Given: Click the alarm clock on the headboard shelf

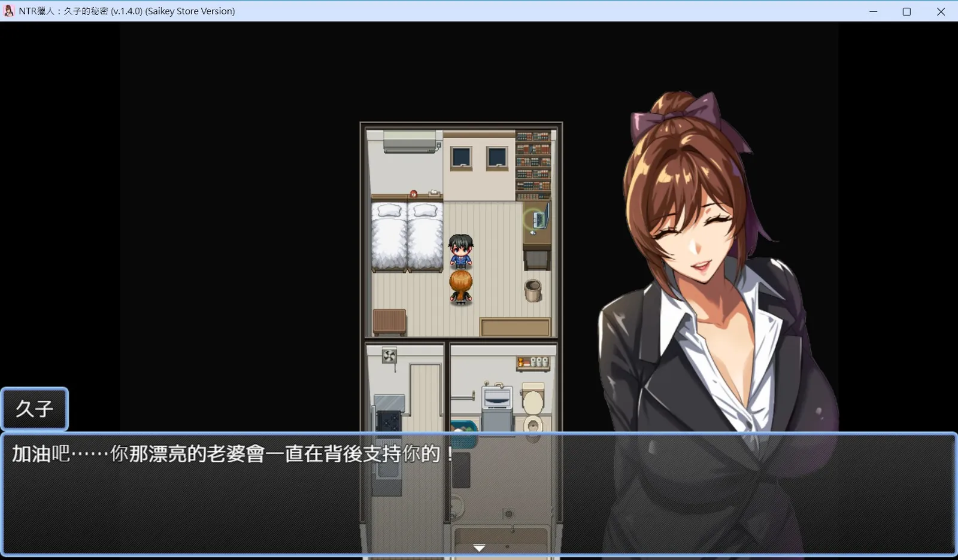Looking at the screenshot, I should [x=413, y=193].
